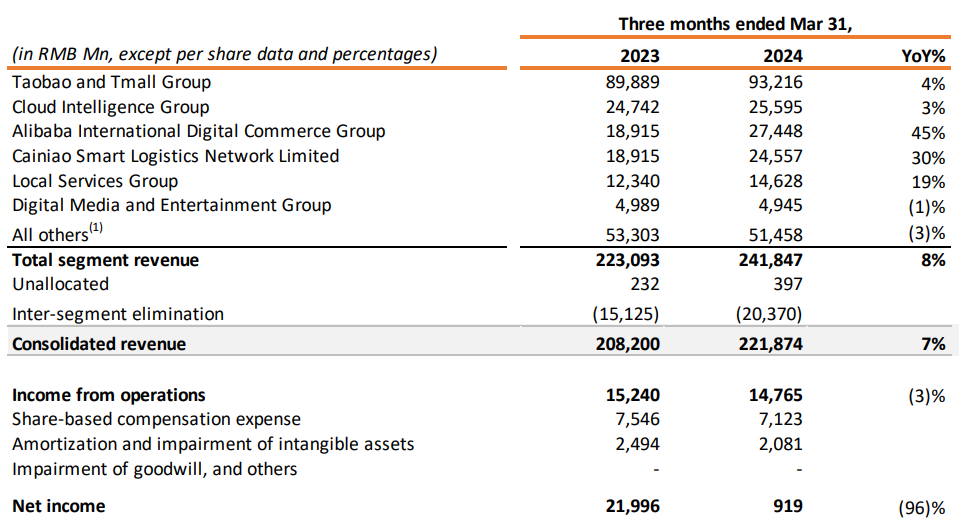Click consolidated revenue 221,874
Screen dimensions: 959x519
click(x=771, y=344)
